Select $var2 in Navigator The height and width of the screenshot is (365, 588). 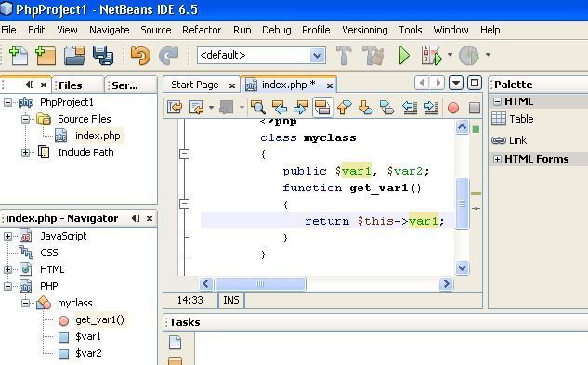pos(88,353)
